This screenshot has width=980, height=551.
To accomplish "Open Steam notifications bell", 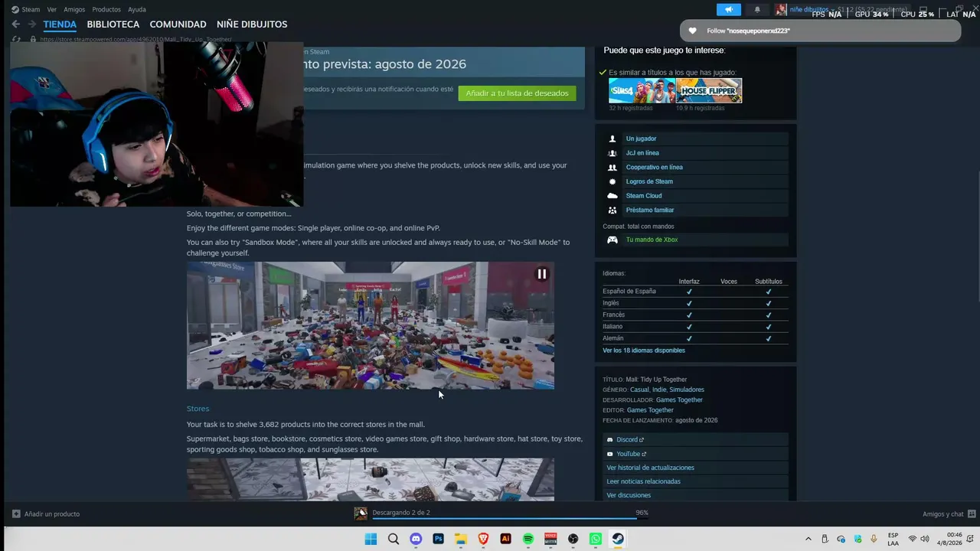I will (x=757, y=10).
